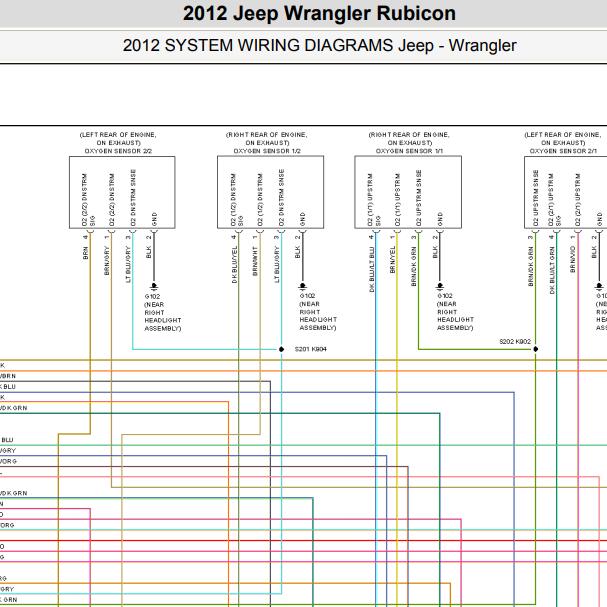The width and height of the screenshot is (607, 607).
Task: Click the BLK wire label under sensor 1/1
Action: tap(435, 252)
